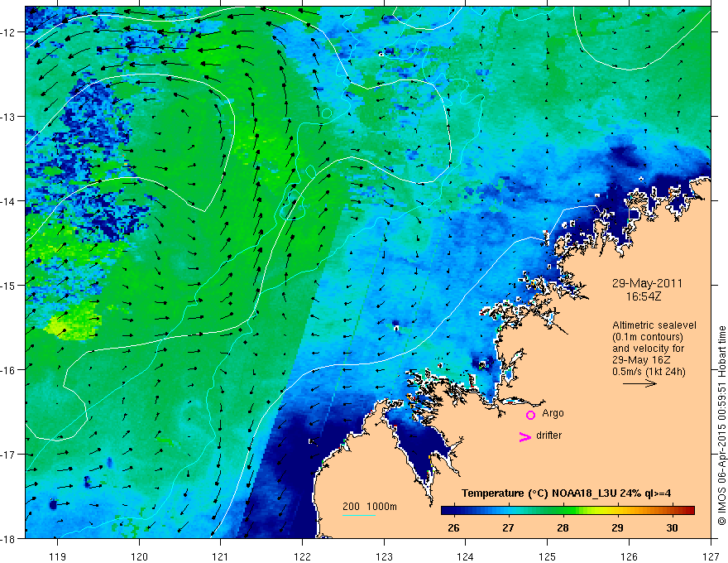The image size is (728, 563).
Task: Click the 29-May-2011 date text
Action: (647, 283)
